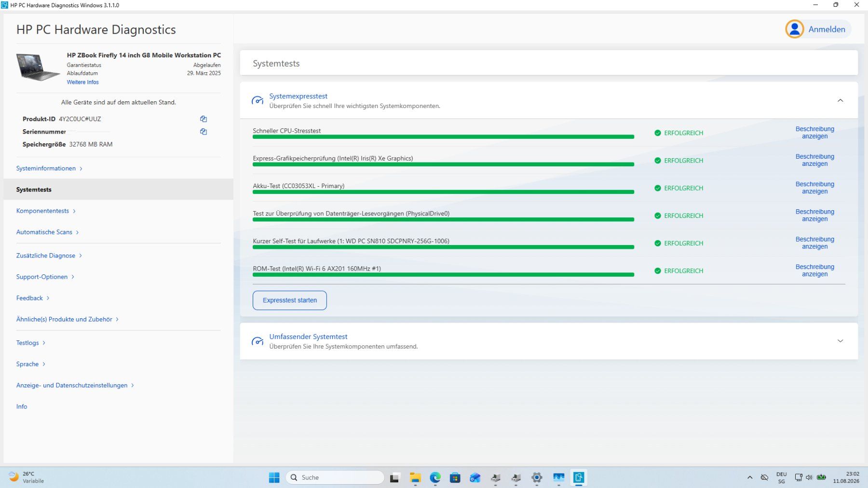Show Beschreibung for Express-Grafikspeicherprüfung
The image size is (868, 488).
pyautogui.click(x=814, y=160)
